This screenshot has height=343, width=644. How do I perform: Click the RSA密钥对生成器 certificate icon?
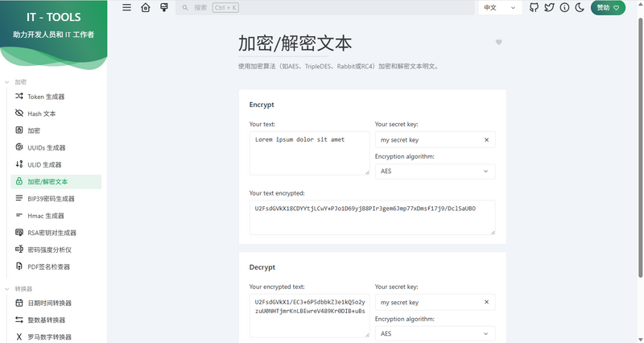pos(19,233)
